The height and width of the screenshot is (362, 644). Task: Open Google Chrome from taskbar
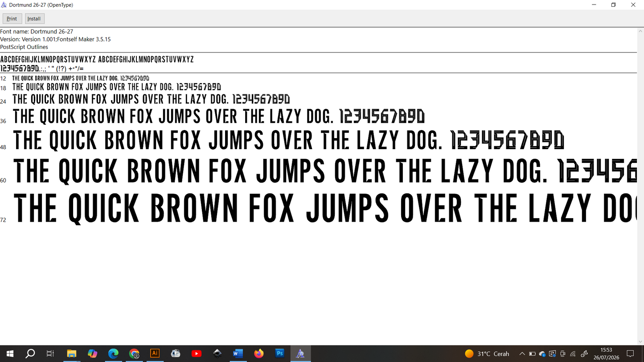134,354
